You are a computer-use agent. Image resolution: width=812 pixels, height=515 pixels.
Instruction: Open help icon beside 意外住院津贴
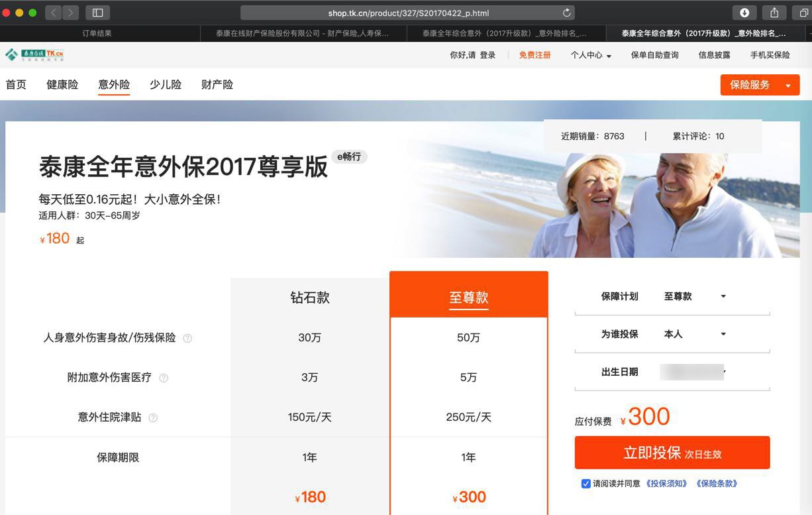[153, 418]
